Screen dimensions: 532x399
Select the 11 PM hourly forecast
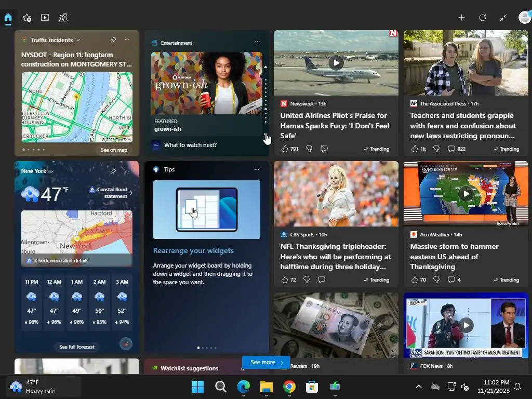coord(32,302)
